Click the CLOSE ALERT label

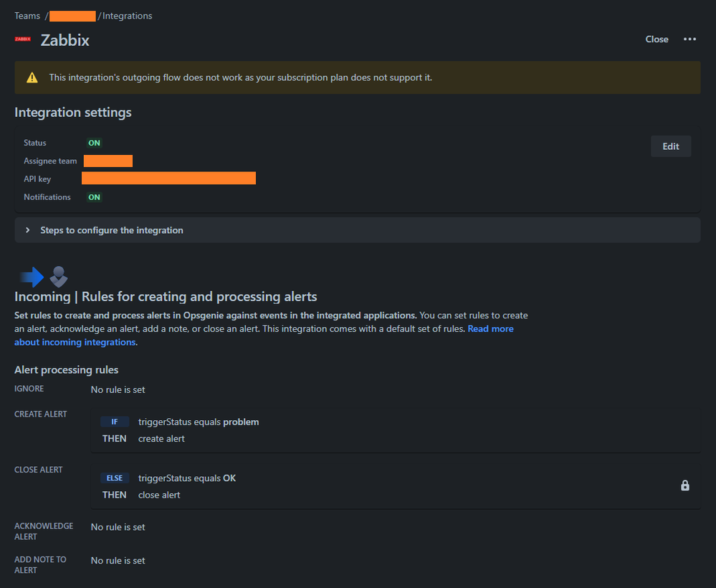39,470
